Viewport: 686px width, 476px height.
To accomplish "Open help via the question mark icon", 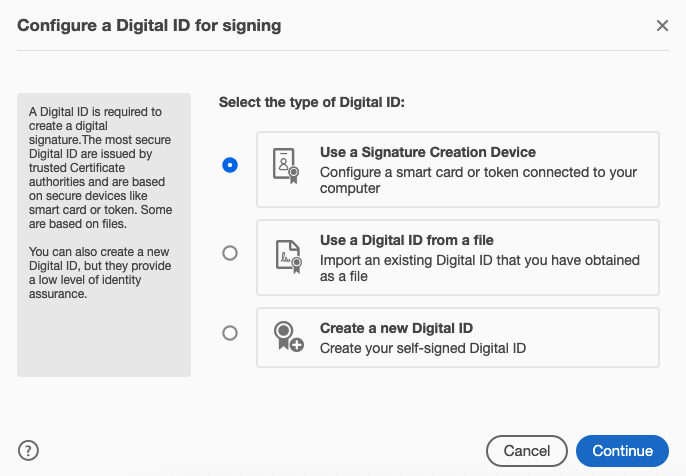I will (x=29, y=451).
